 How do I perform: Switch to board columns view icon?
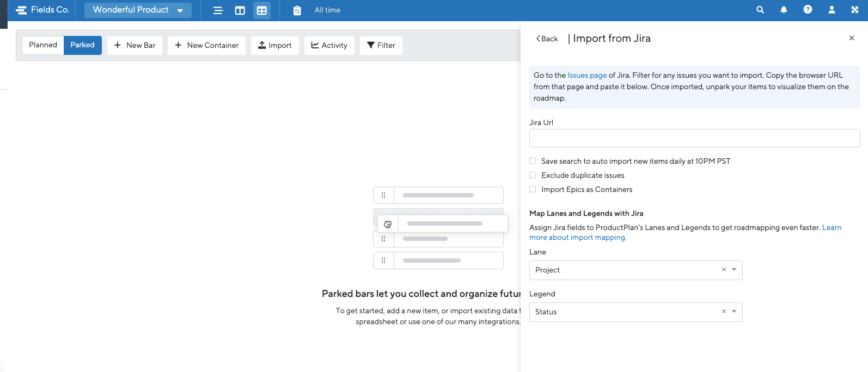[x=240, y=10]
